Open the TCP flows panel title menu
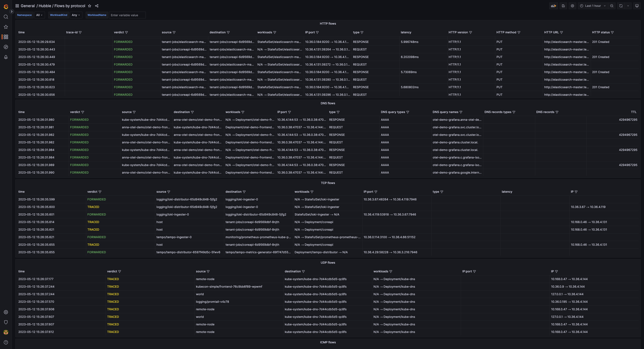Image resolution: width=644 pixels, height=349 pixels. coord(328,183)
